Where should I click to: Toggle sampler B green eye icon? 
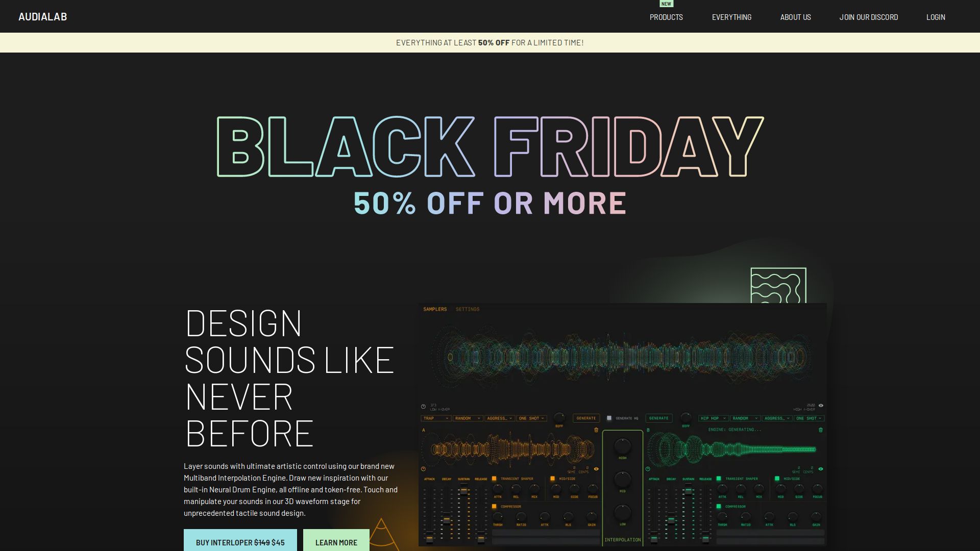tap(820, 469)
